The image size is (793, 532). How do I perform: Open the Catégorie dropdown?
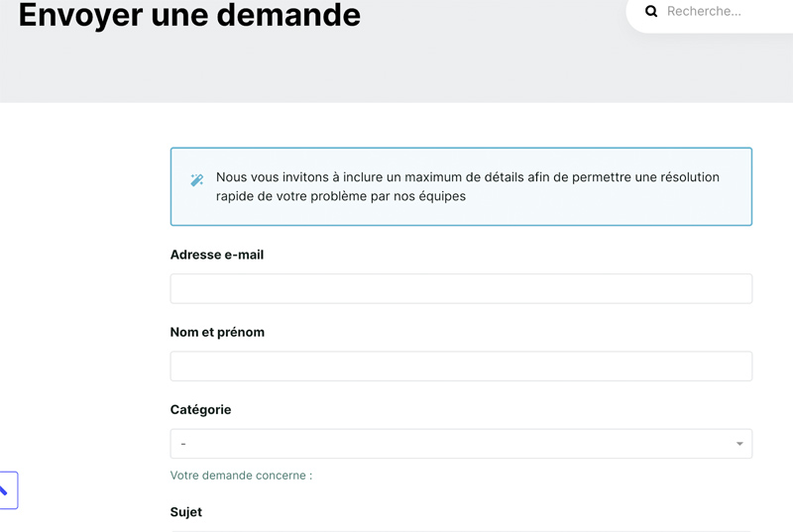pos(461,444)
